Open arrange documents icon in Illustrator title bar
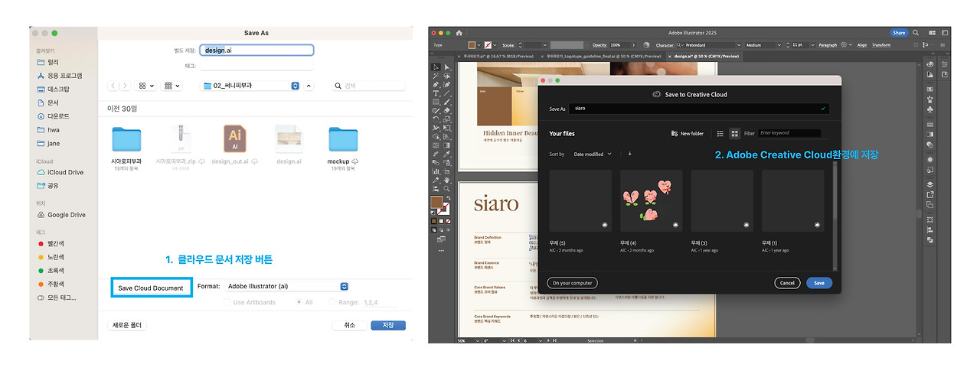The image size is (980, 374). click(932, 33)
